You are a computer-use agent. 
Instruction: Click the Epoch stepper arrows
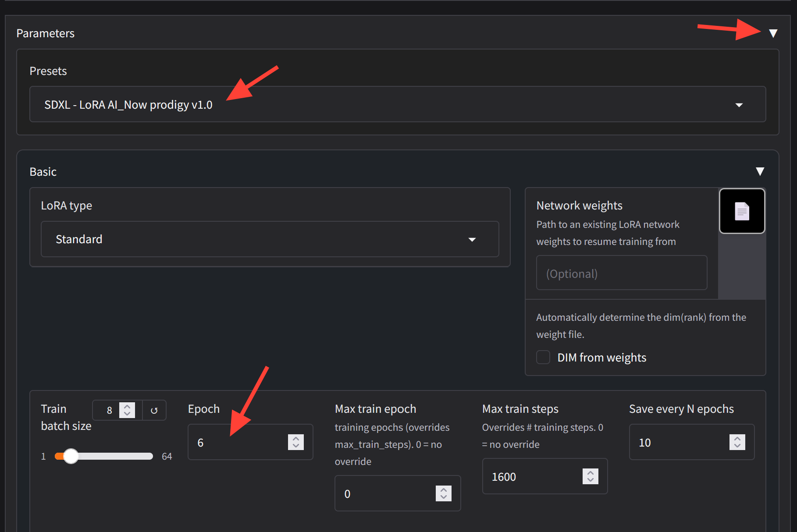tap(296, 442)
